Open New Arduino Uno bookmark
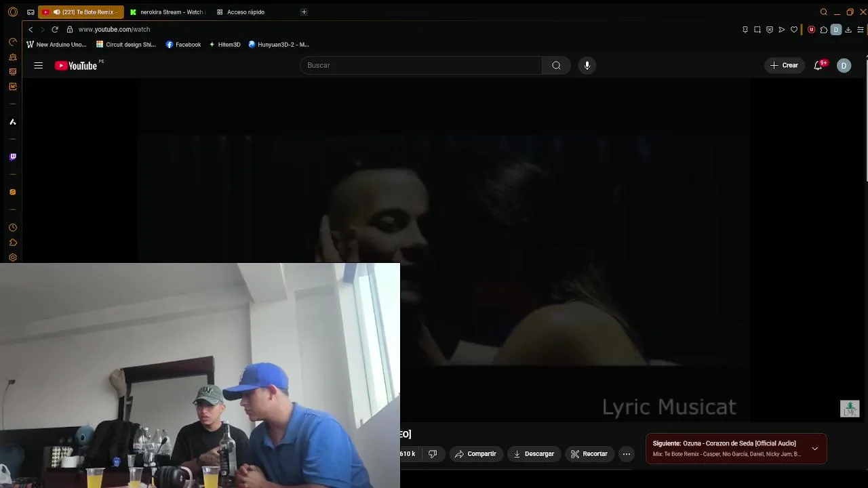This screenshot has width=868, height=488. (x=57, y=45)
